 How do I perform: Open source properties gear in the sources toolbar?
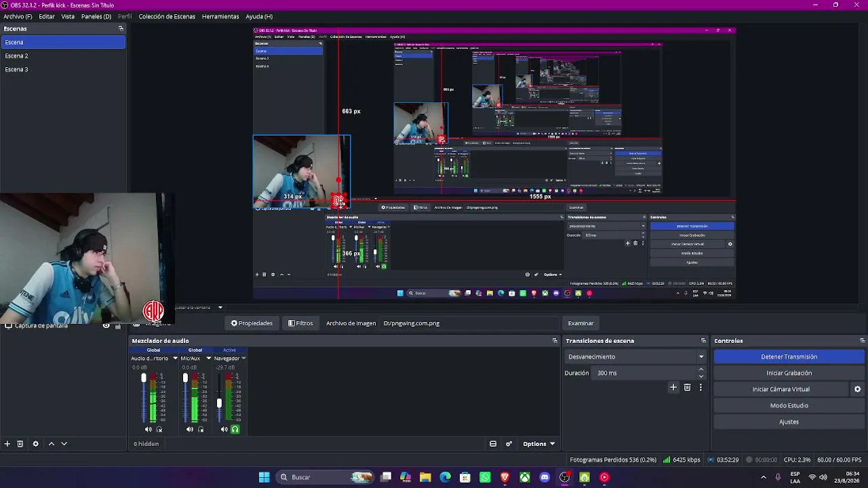point(35,444)
